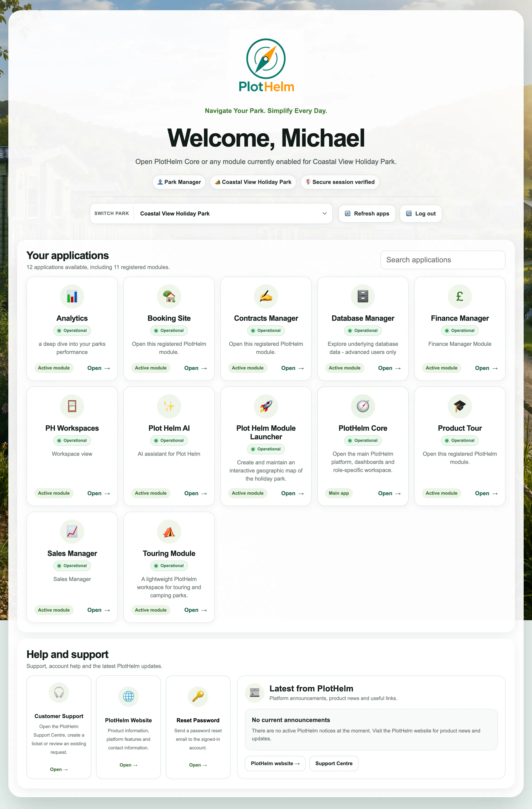This screenshot has width=532, height=809.
Task: Click the PlotHelm Core compass icon
Action: coord(363,406)
